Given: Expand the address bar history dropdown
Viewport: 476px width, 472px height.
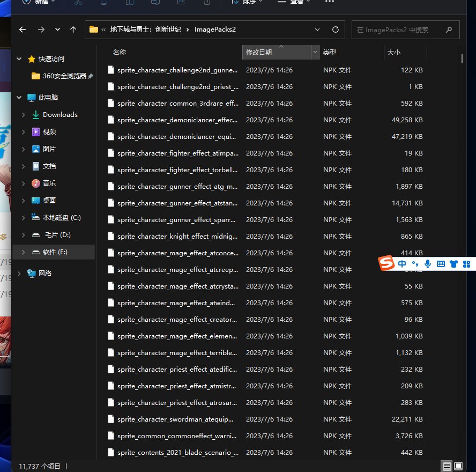Looking at the screenshot, I should coord(317,29).
